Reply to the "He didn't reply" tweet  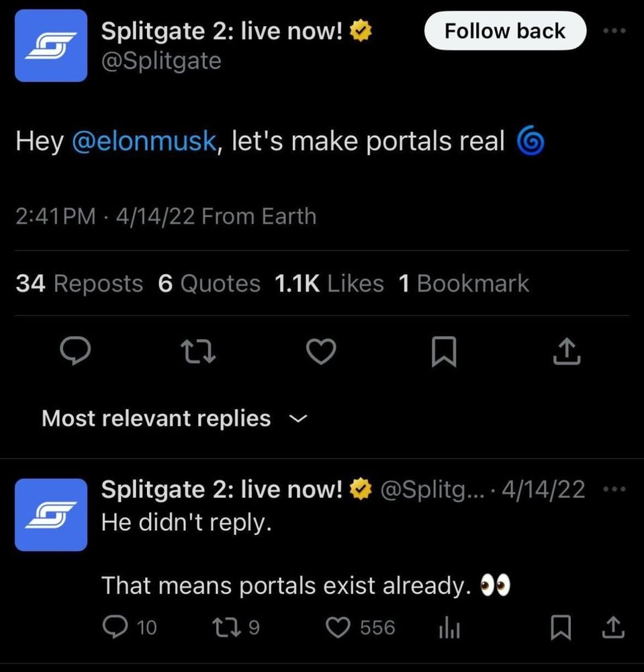[116, 628]
